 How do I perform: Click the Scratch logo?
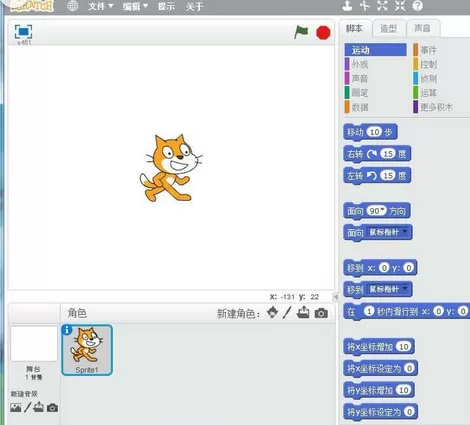click(x=32, y=6)
